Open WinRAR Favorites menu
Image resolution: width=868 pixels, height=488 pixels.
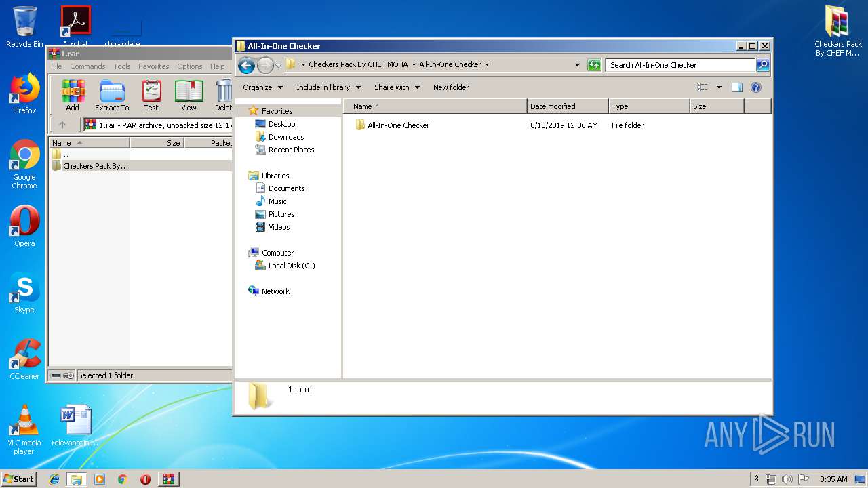154,66
